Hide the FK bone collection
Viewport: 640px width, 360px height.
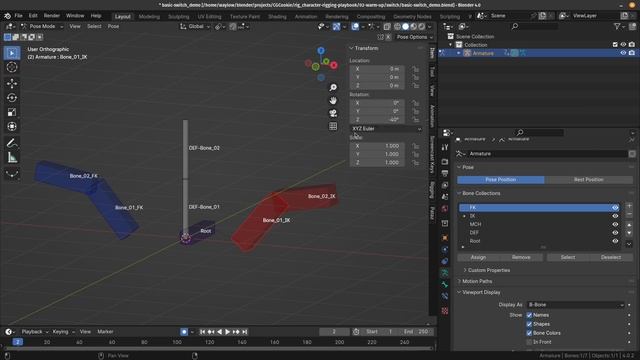click(x=615, y=208)
